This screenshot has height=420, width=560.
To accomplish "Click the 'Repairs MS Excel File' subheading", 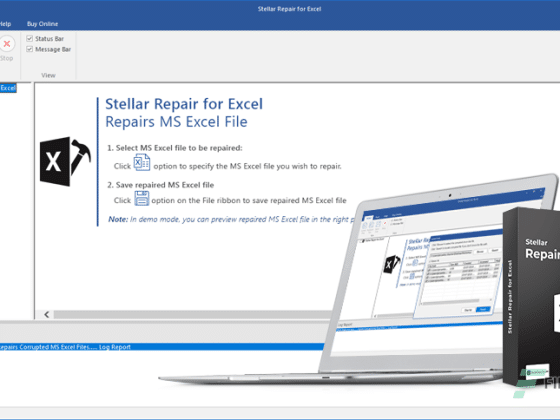I will (176, 122).
